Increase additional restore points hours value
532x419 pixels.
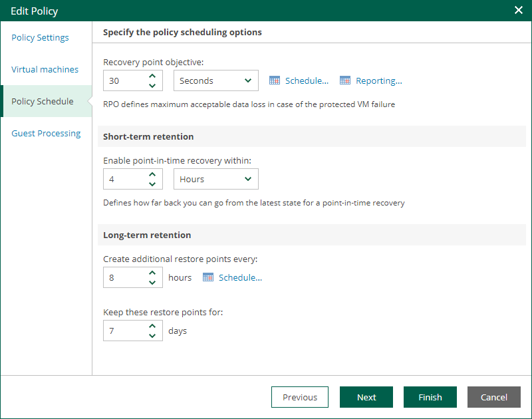152,273
